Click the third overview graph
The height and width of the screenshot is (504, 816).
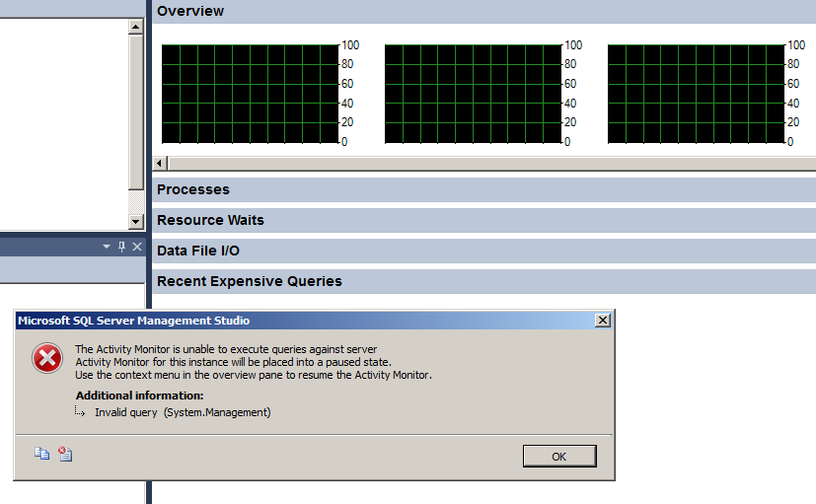[x=696, y=94]
